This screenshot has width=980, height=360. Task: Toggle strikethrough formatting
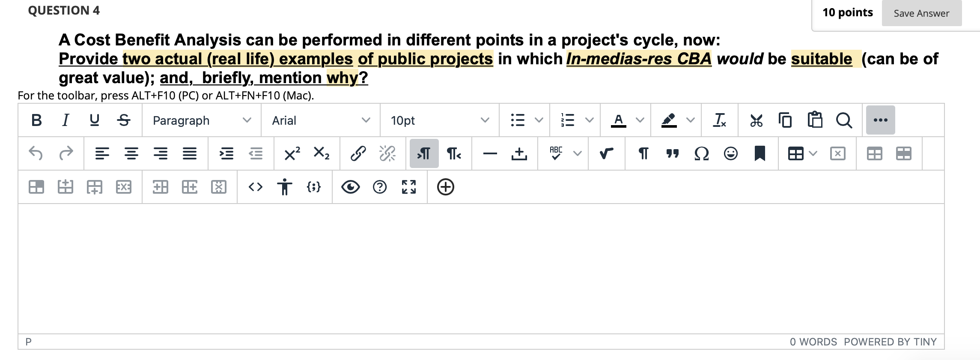[x=124, y=120]
